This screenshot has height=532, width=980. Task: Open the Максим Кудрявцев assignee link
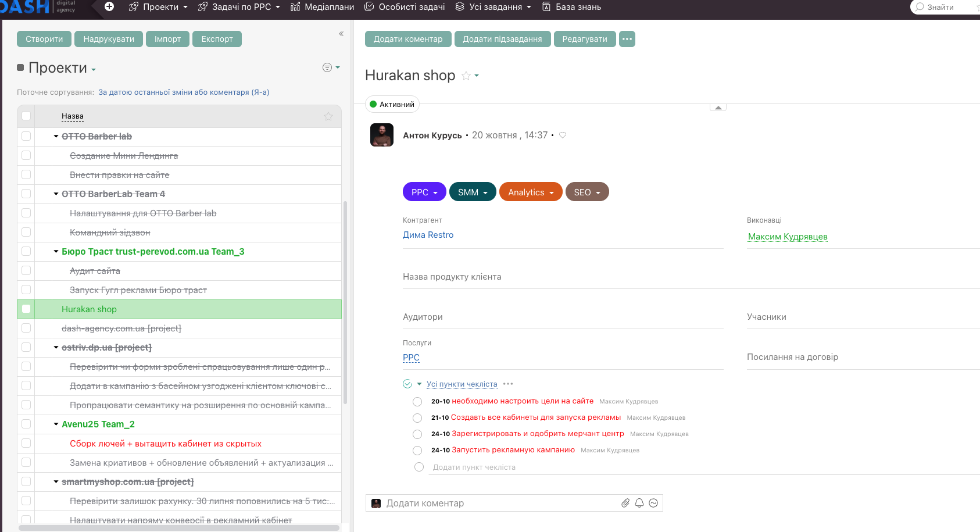pos(788,237)
